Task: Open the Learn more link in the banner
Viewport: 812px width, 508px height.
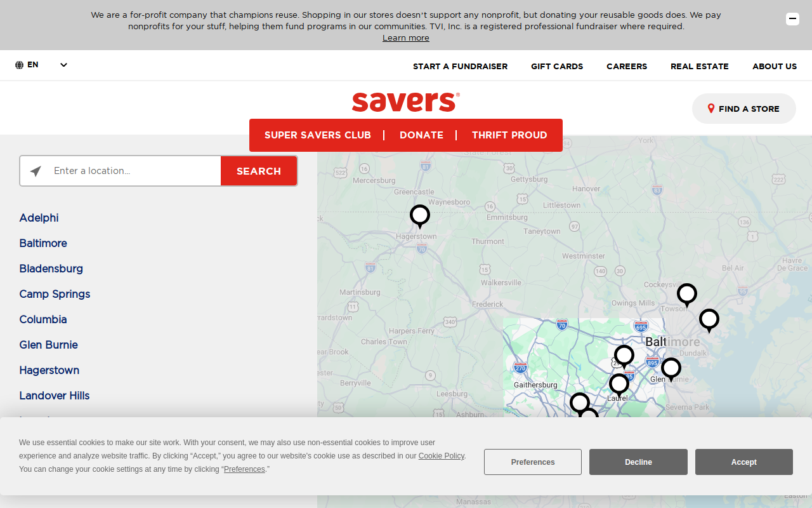Action: pos(406,38)
